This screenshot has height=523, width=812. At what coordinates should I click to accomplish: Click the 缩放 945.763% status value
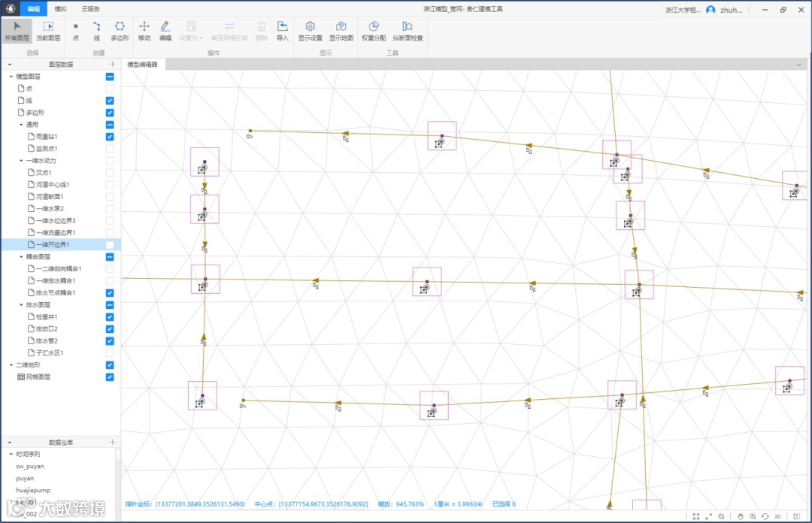(401, 504)
